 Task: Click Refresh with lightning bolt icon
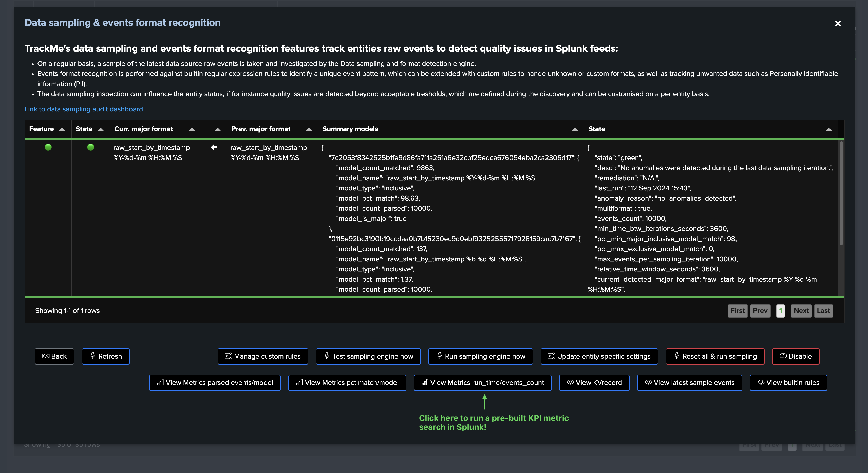[105, 356]
